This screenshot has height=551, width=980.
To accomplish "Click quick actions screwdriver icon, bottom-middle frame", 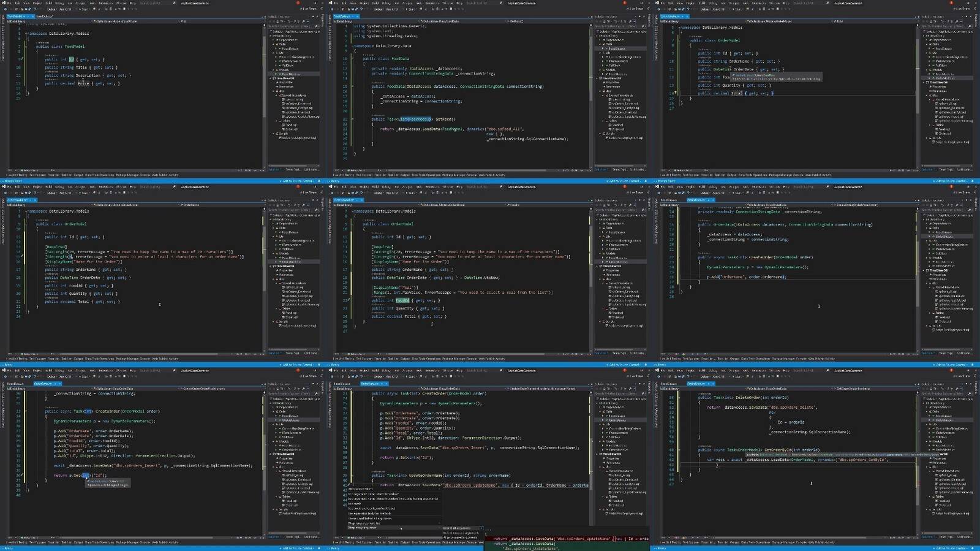I will point(349,484).
